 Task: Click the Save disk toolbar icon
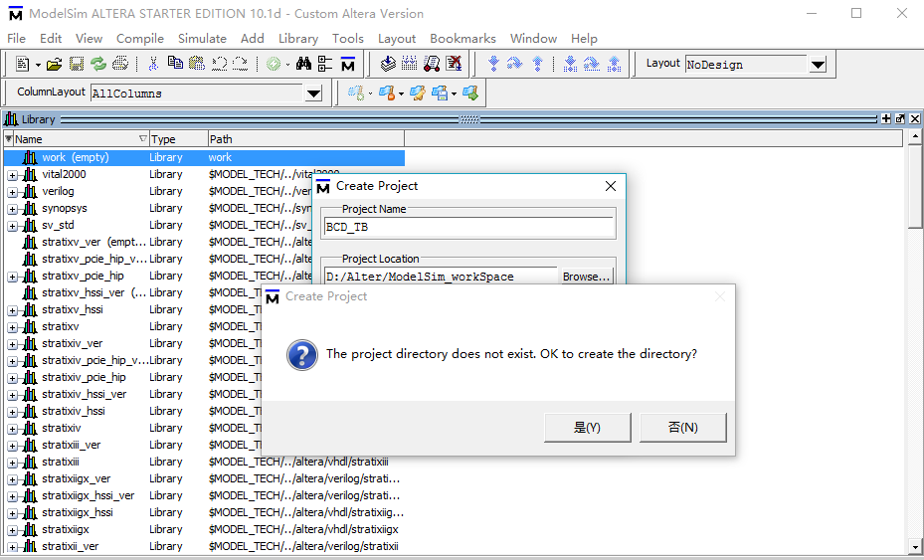coord(77,64)
